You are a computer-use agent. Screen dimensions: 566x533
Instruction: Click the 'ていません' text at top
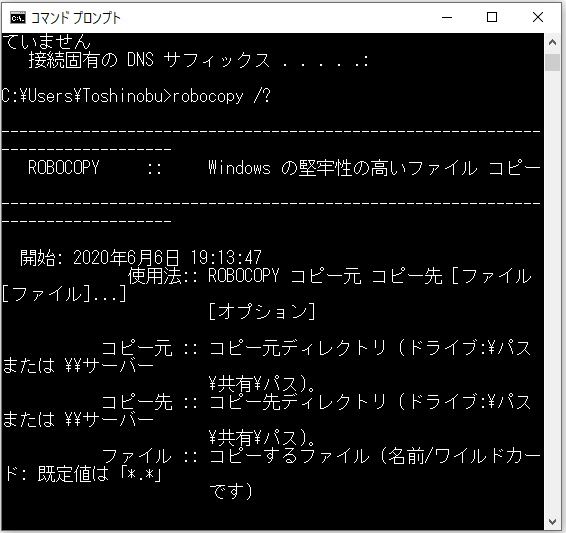point(46,41)
